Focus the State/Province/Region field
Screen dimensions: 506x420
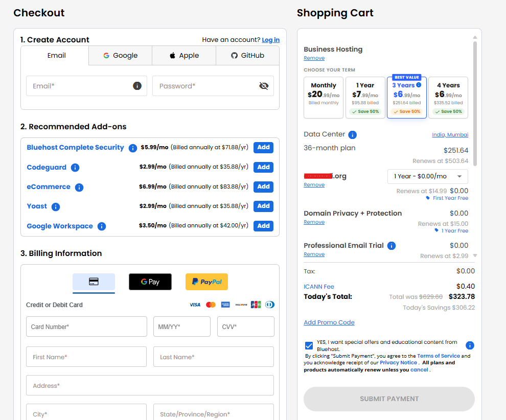[x=213, y=412]
